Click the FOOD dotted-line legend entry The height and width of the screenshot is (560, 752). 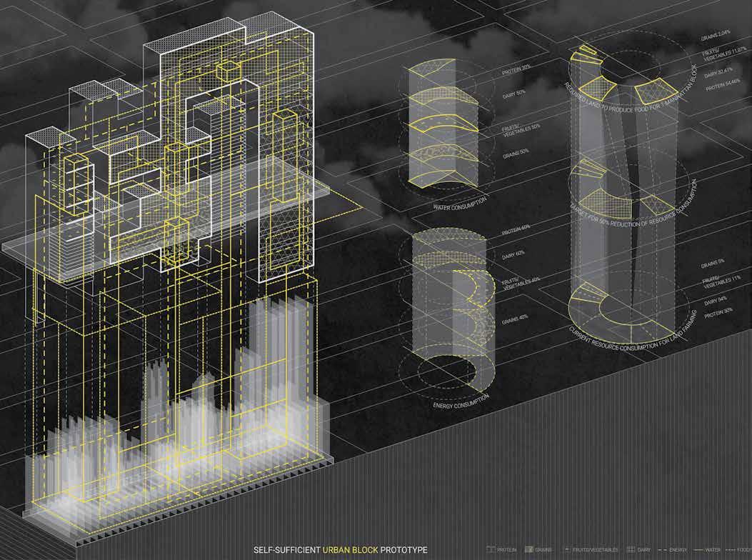738,550
